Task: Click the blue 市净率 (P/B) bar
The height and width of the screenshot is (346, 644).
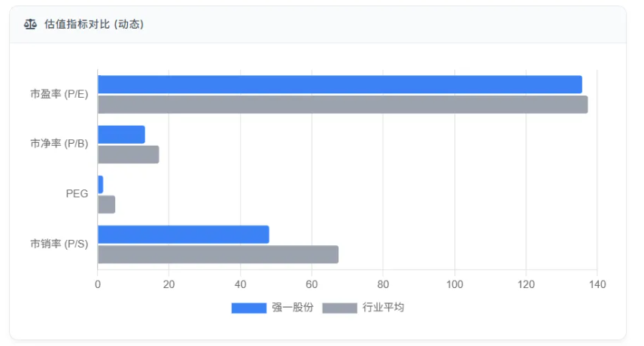Action: click(122, 135)
